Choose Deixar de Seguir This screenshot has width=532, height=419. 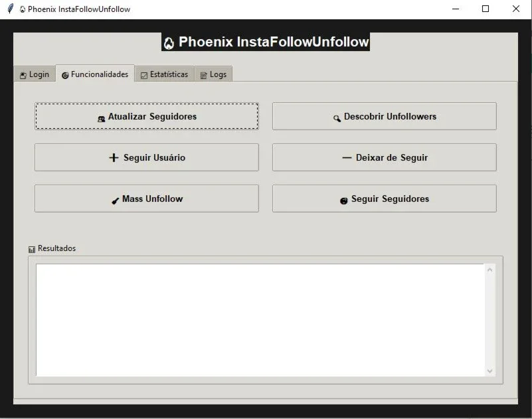point(385,157)
